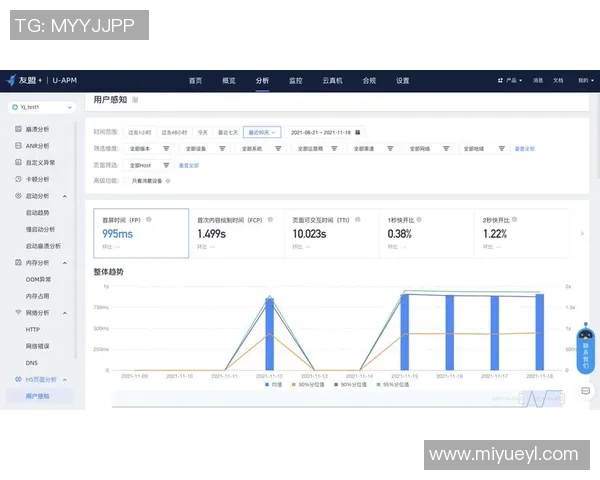Open the 文档 header link

point(558,80)
